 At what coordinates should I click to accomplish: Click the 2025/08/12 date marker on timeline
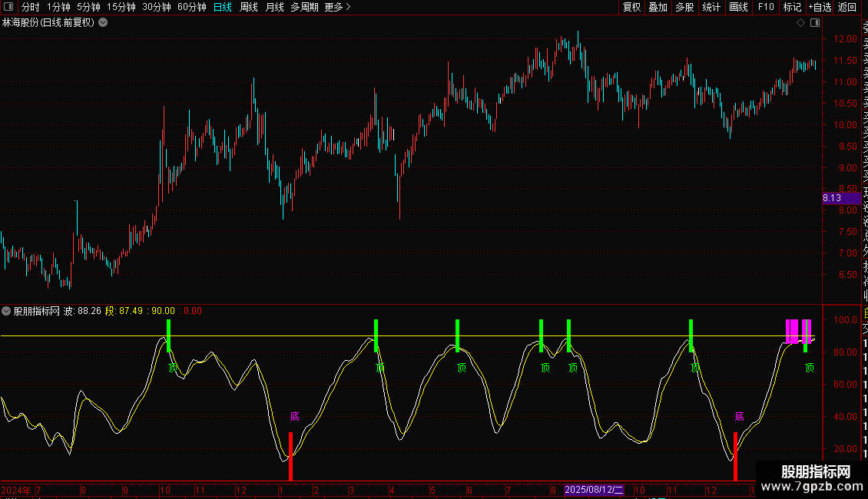(595, 490)
